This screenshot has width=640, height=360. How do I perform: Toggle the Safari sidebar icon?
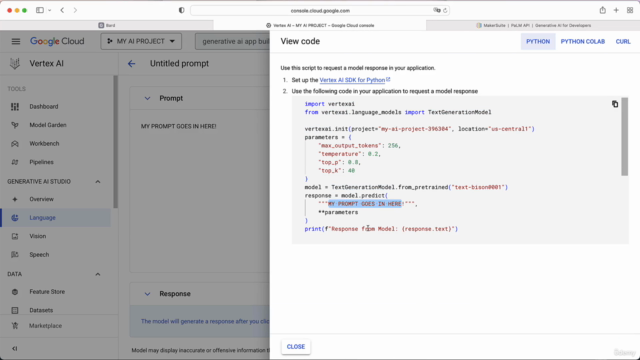(x=40, y=10)
